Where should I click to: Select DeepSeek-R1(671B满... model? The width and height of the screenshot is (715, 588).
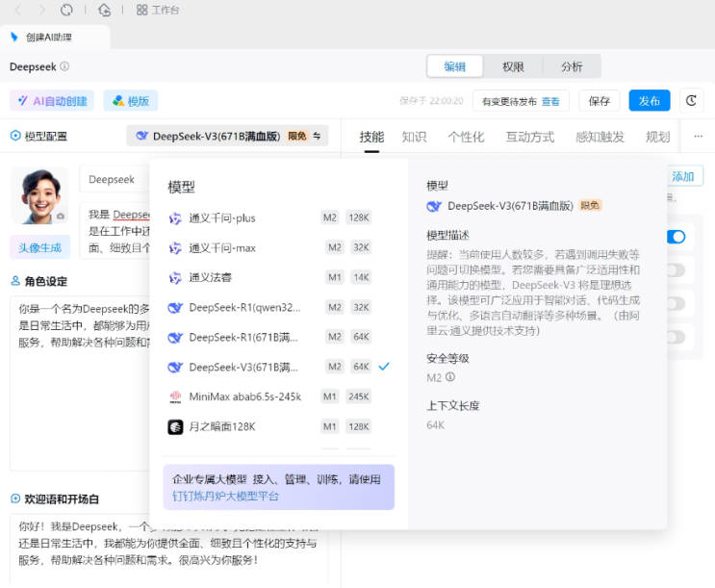pyautogui.click(x=278, y=337)
